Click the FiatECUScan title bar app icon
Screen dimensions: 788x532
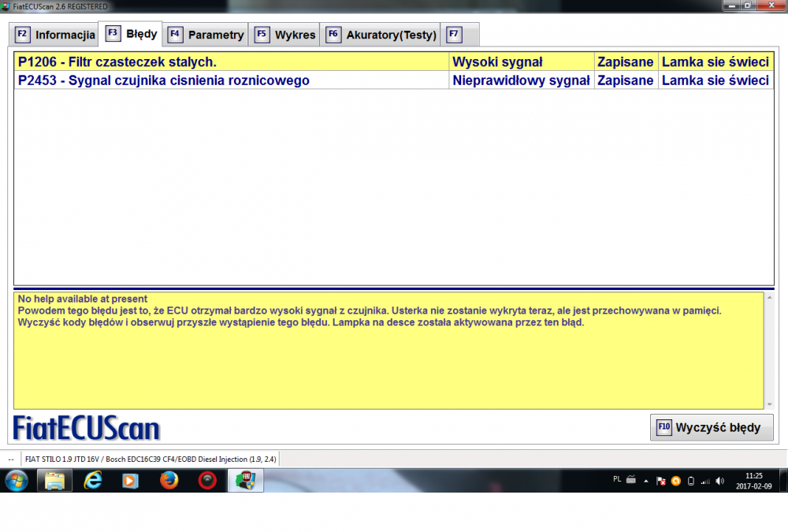pos(6,6)
